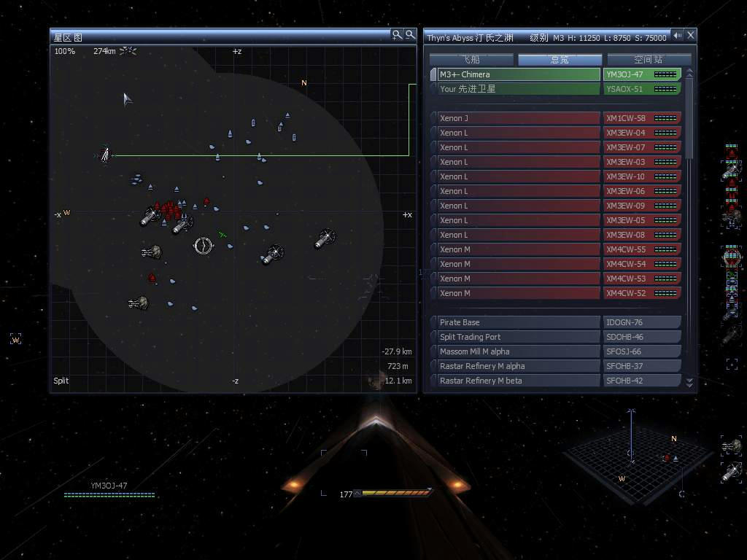Click the circular trading port icon on the sector map
This screenshot has height=560, width=747.
tap(203, 246)
